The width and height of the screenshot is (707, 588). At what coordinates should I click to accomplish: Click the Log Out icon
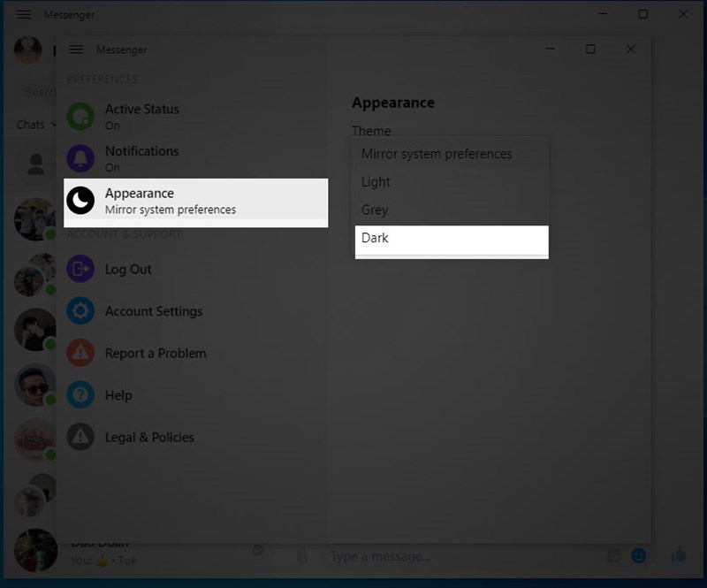point(79,269)
